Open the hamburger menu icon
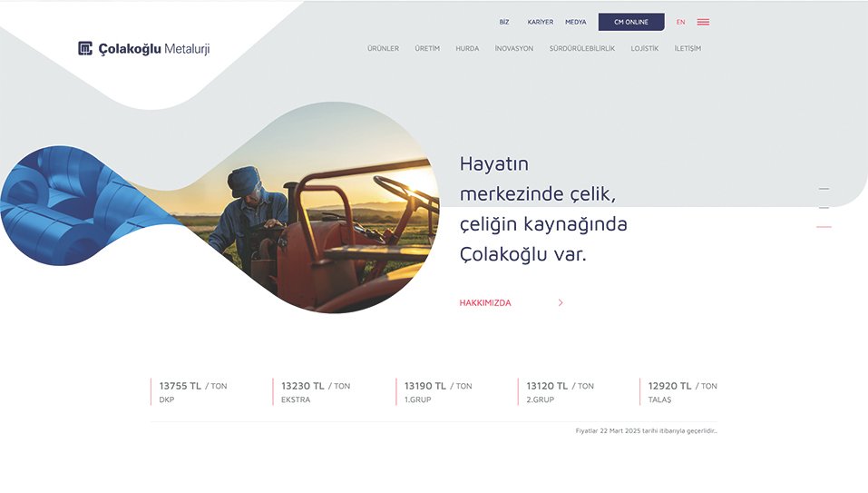Viewport: 868px width, 493px height. click(x=703, y=22)
